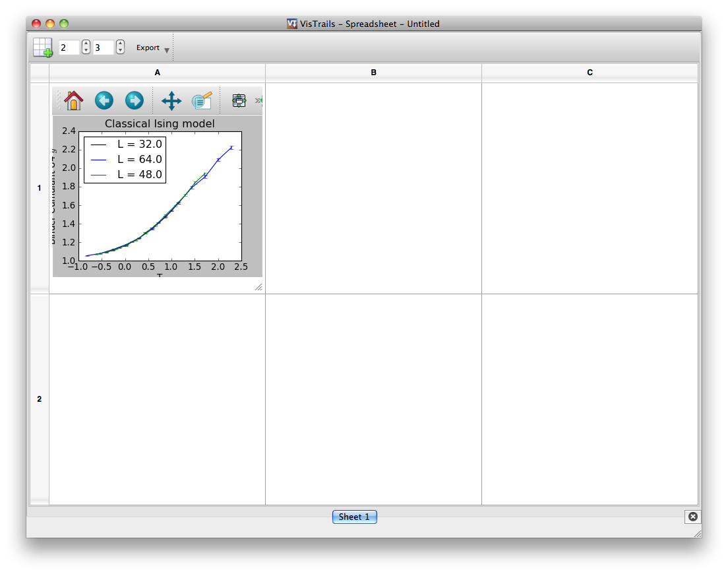Select column C header

[x=590, y=73]
